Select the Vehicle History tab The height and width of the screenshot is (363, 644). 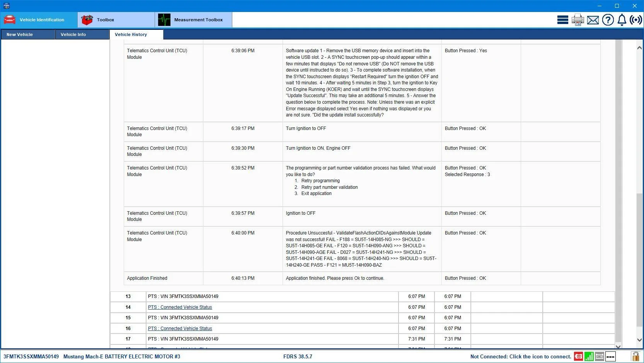tap(136, 34)
